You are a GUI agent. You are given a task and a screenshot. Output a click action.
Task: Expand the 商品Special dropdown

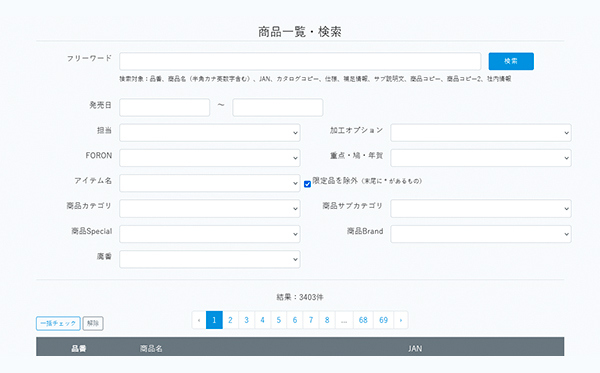point(210,234)
